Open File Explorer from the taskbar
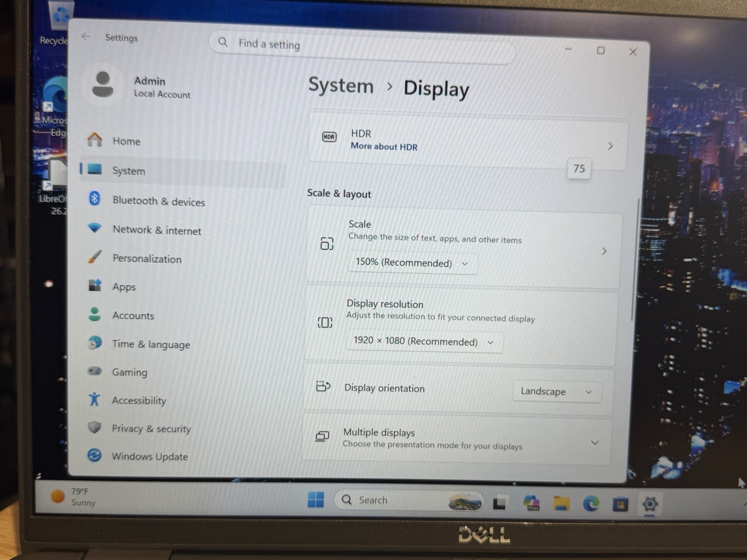The width and height of the screenshot is (747, 560). pos(561,503)
